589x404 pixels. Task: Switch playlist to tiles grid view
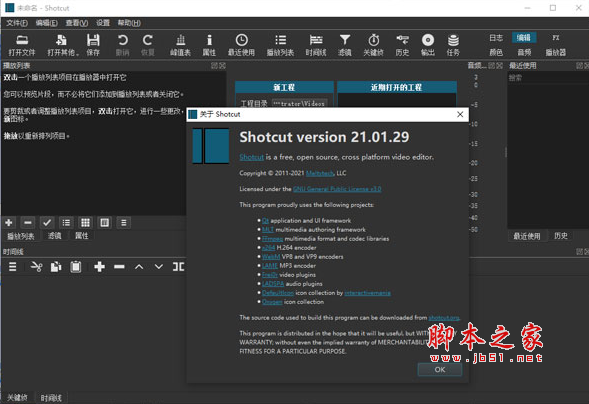(85, 223)
